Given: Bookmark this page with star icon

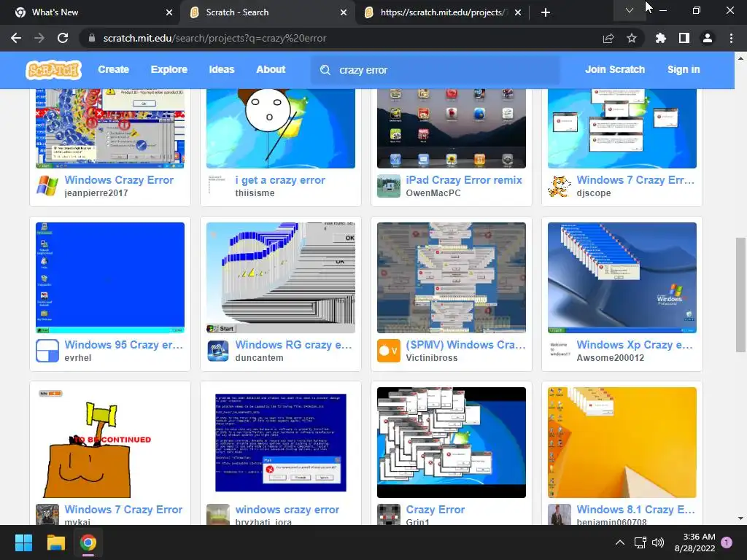Looking at the screenshot, I should point(632,38).
